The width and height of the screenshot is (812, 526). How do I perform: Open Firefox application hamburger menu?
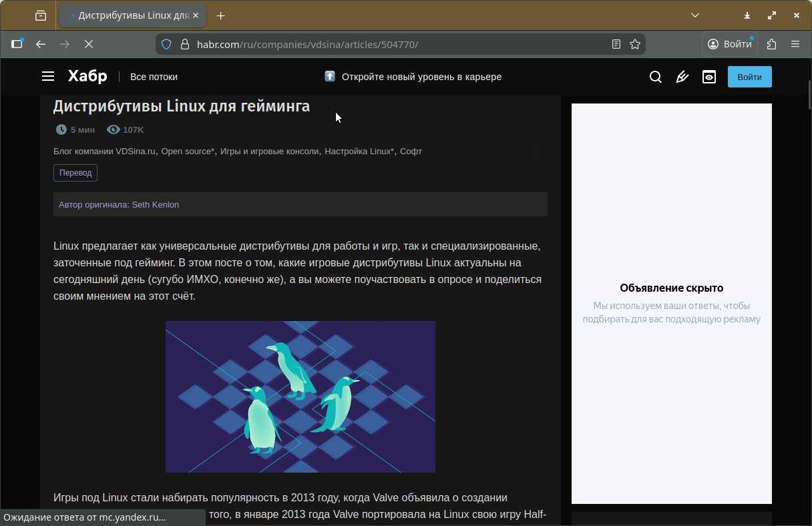click(795, 44)
